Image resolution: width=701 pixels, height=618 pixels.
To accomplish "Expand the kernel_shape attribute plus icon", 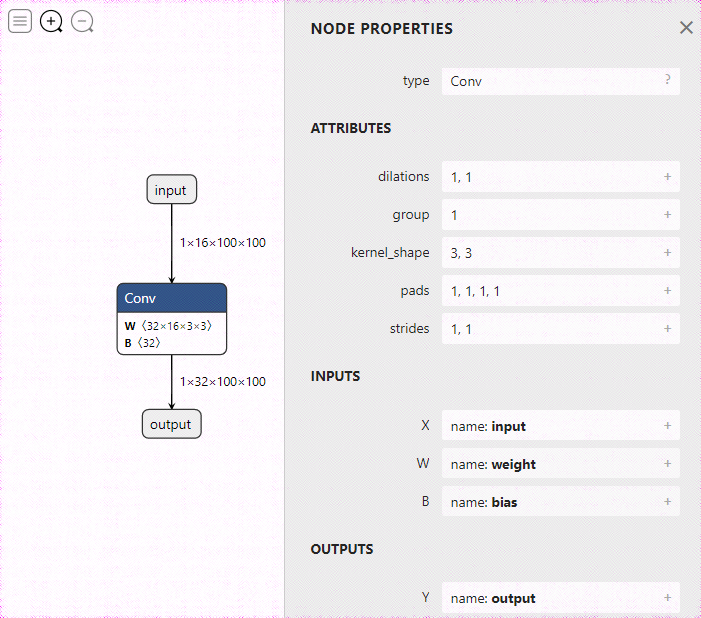I will [667, 252].
